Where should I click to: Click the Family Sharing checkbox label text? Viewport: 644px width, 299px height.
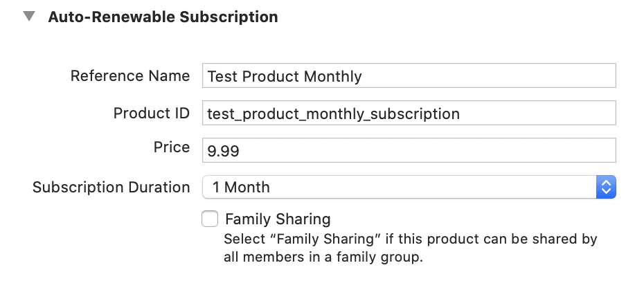click(x=278, y=219)
